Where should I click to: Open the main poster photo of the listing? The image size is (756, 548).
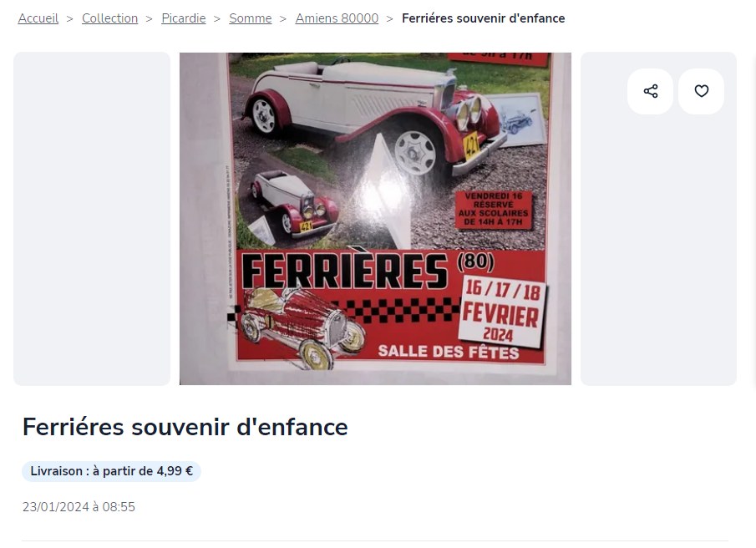(375, 219)
